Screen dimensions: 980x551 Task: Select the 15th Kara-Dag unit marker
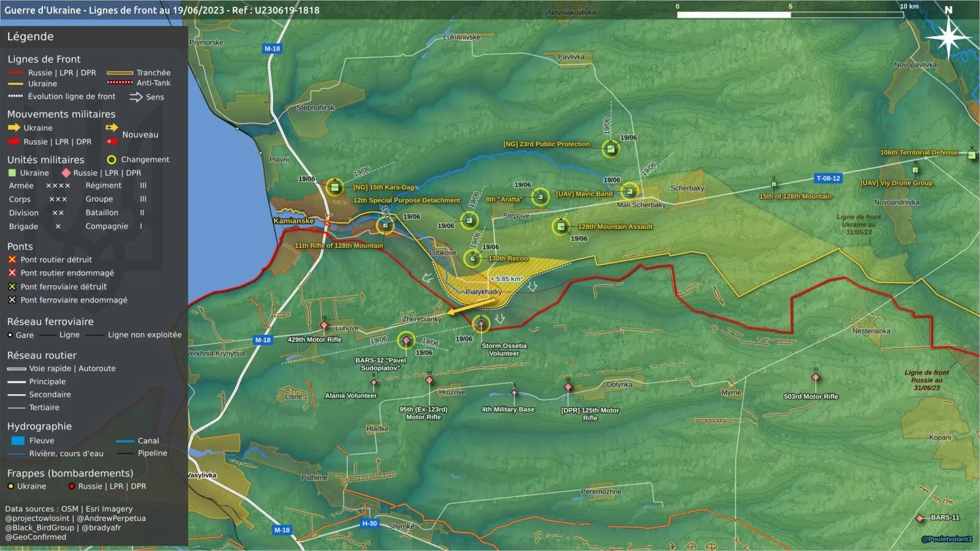click(334, 187)
